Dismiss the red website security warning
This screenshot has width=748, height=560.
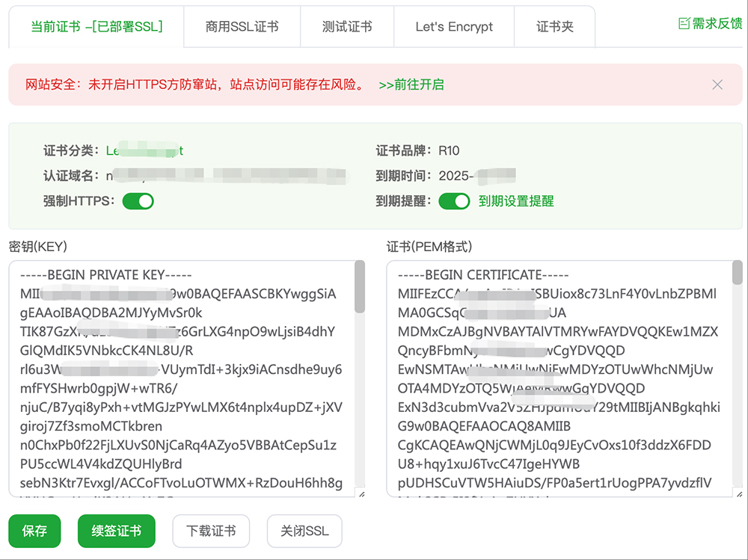point(717,84)
